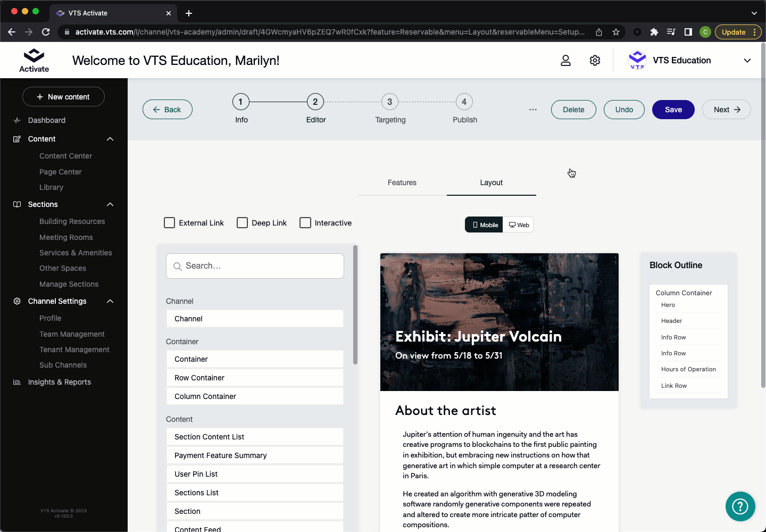This screenshot has width=766, height=532.
Task: Click the Chrome Update button
Action: coord(738,32)
